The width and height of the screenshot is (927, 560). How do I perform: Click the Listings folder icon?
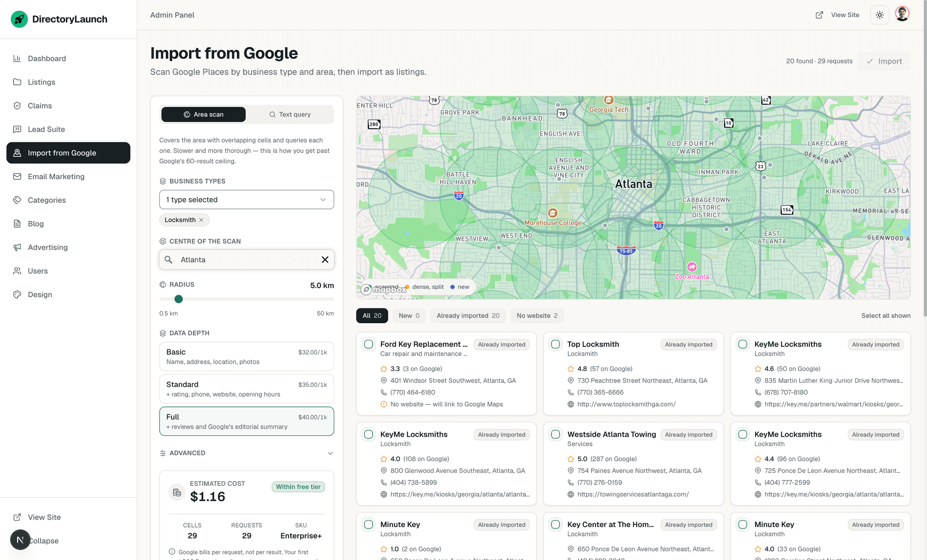17,82
